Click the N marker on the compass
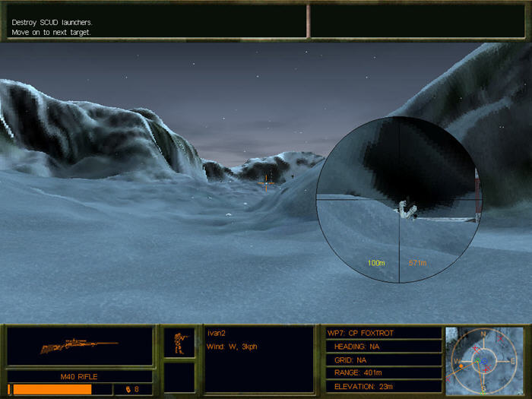Screen dimensions: 532x399 (483, 333)
